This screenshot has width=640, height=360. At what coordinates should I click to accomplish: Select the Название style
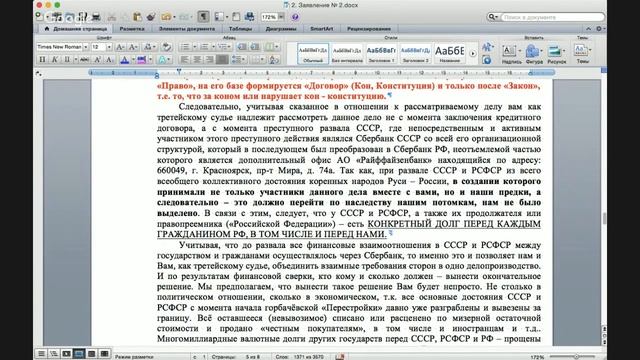point(449,53)
